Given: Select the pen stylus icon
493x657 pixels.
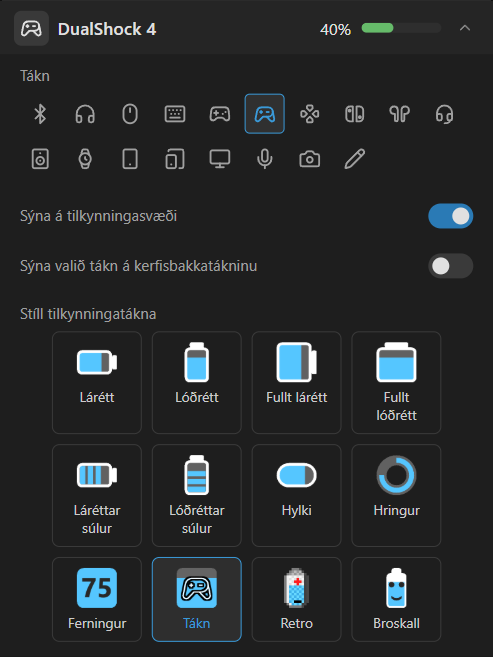Looking at the screenshot, I should [x=354, y=159].
